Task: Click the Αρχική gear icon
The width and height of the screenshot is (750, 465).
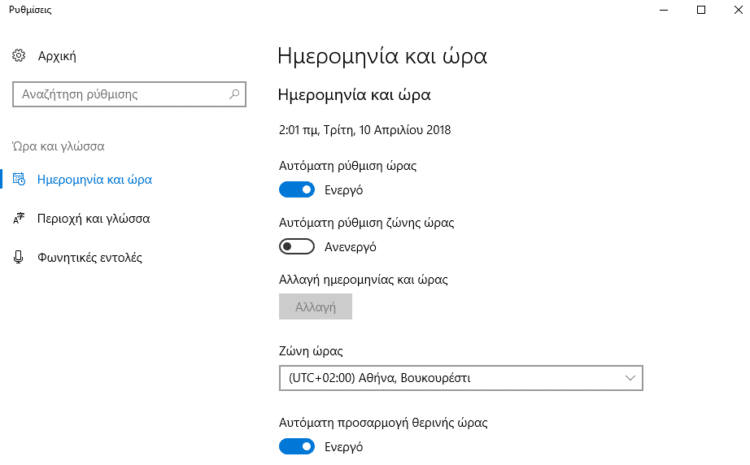Action: click(x=18, y=55)
